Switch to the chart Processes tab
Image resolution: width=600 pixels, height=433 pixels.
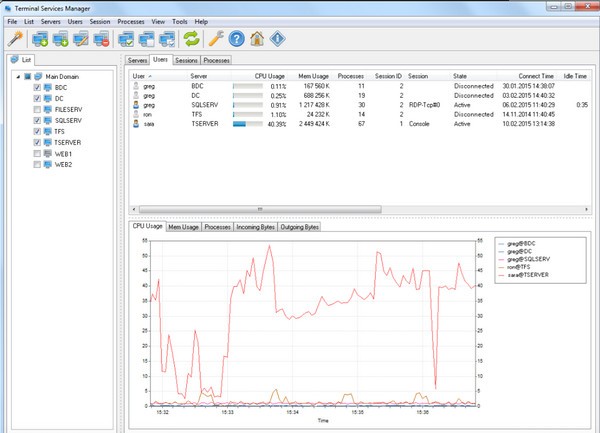(217, 227)
